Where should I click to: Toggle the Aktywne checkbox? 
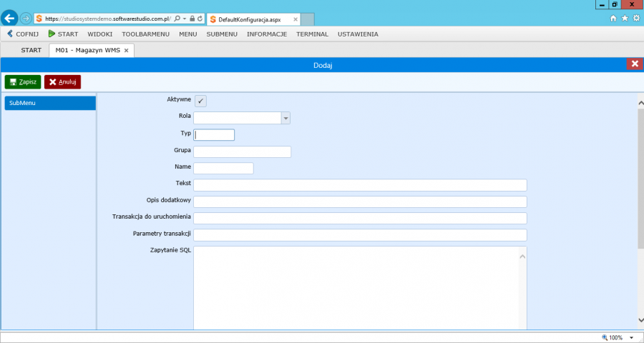click(x=200, y=101)
